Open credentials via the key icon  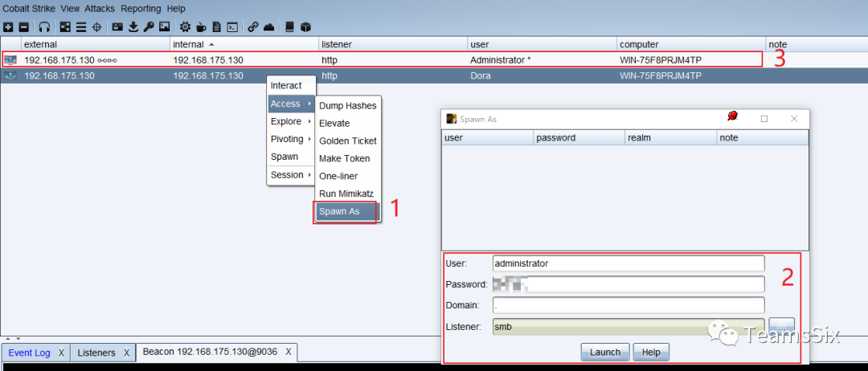[149, 26]
